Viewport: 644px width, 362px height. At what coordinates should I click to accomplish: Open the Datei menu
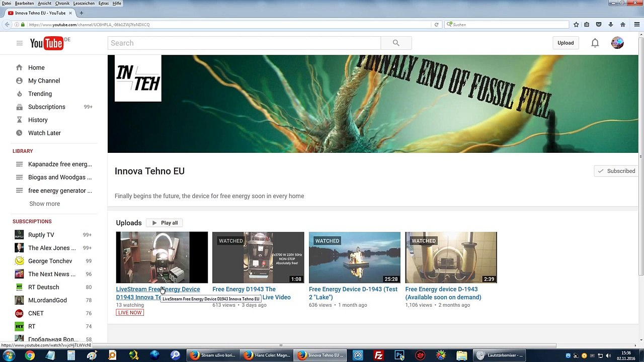7,3
